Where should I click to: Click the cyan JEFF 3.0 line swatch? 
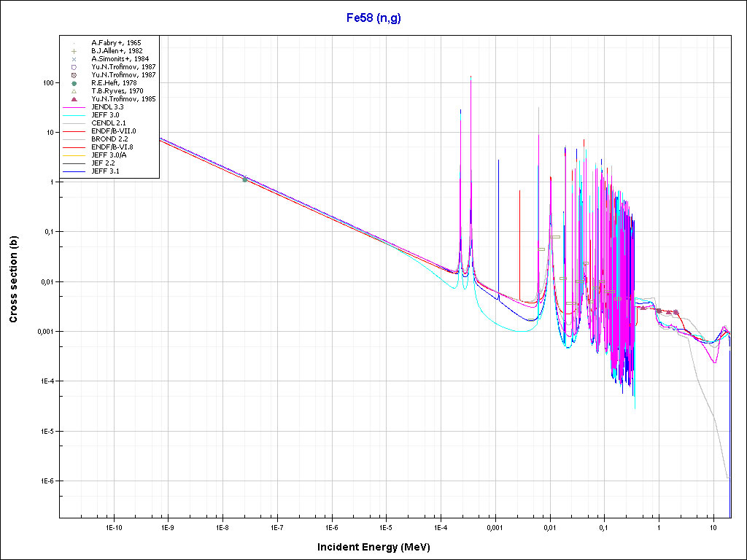tap(74, 115)
